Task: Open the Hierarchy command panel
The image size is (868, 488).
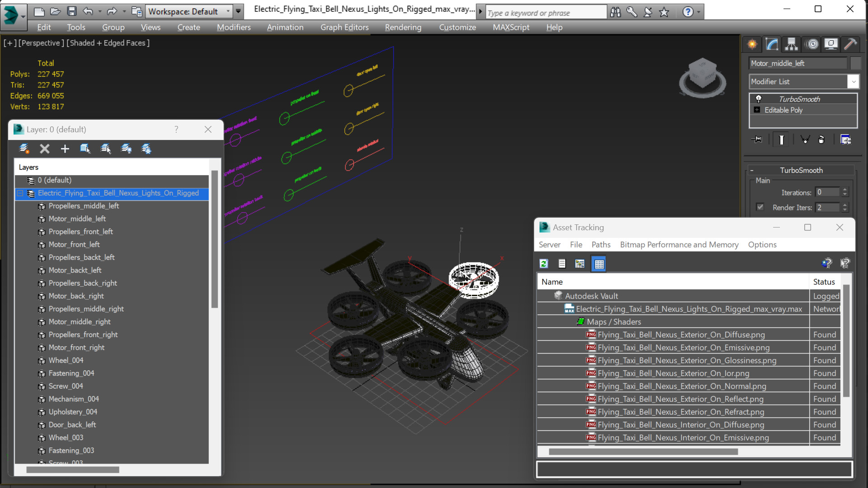Action: pos(791,44)
